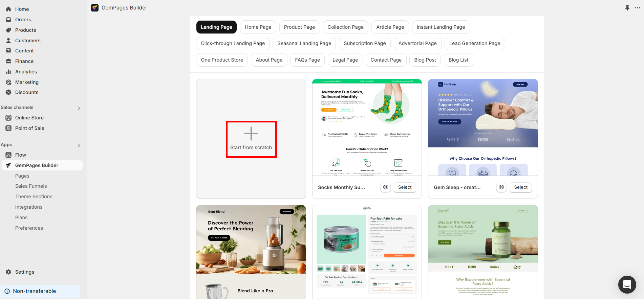Expand the Sales channels section
Viewport: 644px width, 299px height.
[79, 108]
